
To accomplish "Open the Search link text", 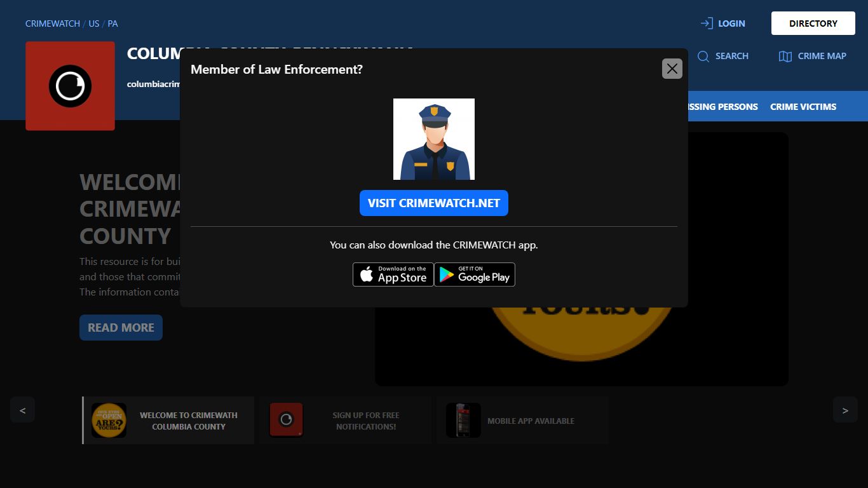I will pos(732,56).
